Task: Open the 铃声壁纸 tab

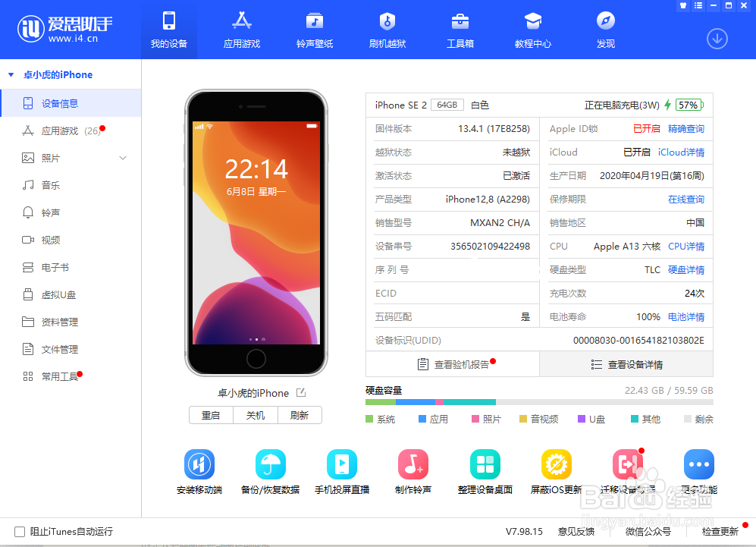Action: [x=315, y=30]
